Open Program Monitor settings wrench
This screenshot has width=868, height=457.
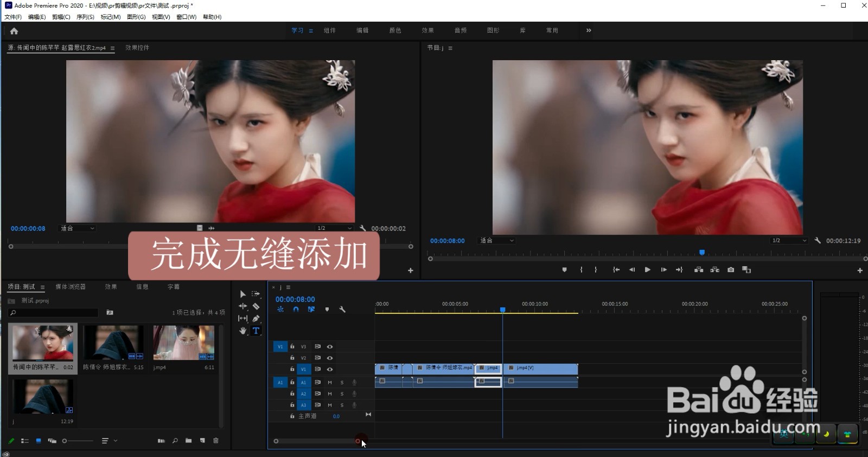818,240
